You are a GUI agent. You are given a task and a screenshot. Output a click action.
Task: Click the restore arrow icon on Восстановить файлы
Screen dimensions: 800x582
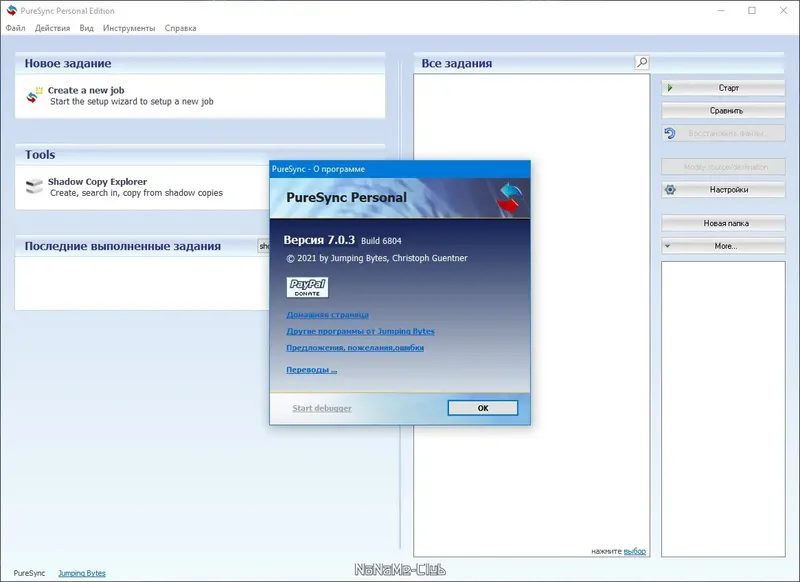pyautogui.click(x=670, y=133)
